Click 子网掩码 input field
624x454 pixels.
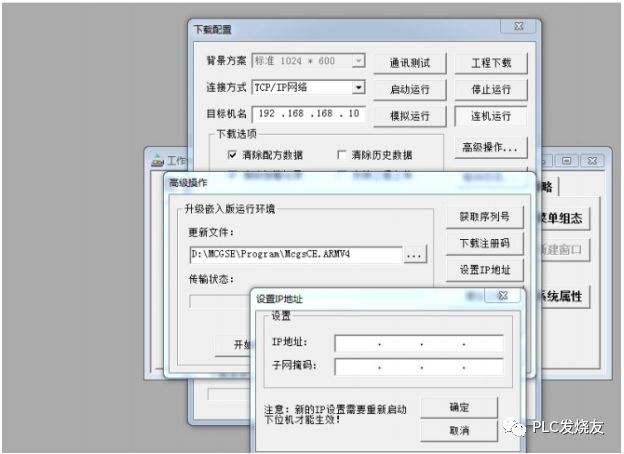coord(419,367)
